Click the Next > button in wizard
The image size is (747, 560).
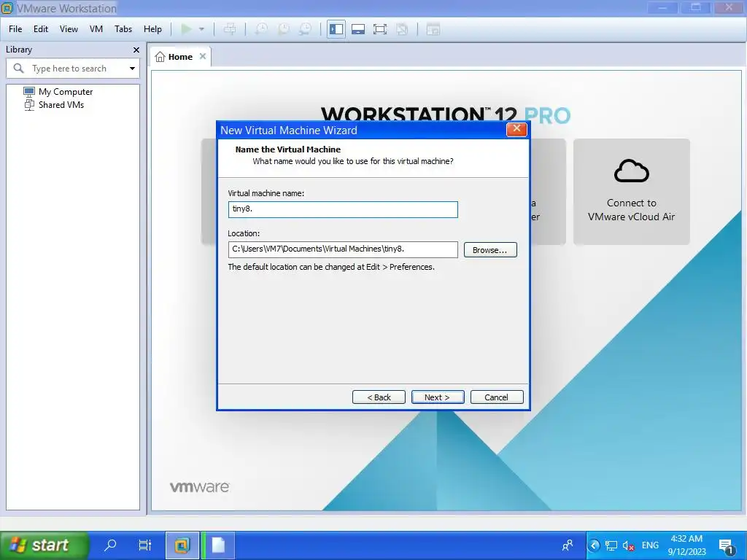click(438, 397)
